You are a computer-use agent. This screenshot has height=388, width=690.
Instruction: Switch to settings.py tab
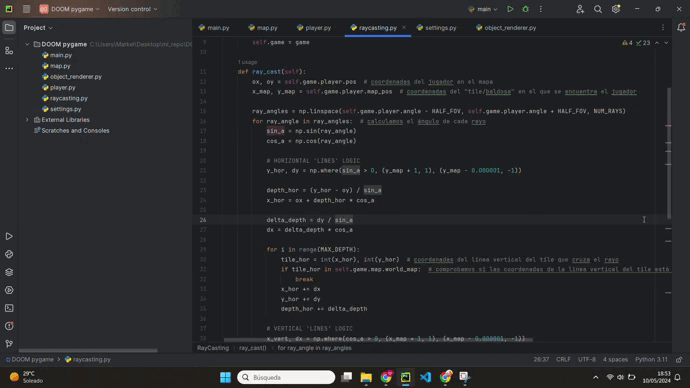(437, 27)
